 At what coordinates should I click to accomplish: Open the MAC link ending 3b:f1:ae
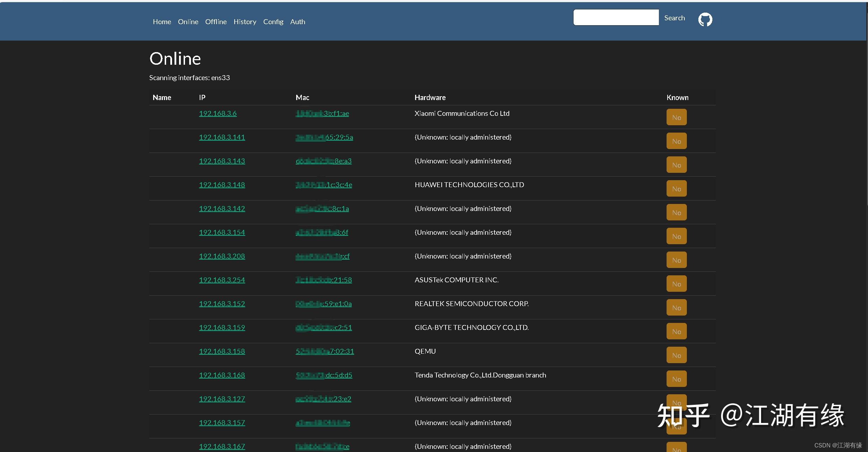coord(322,113)
